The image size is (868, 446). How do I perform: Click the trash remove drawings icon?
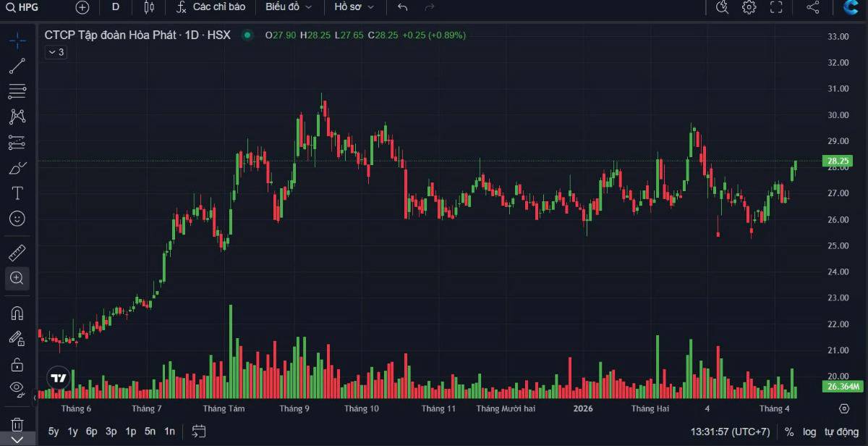pos(17,424)
